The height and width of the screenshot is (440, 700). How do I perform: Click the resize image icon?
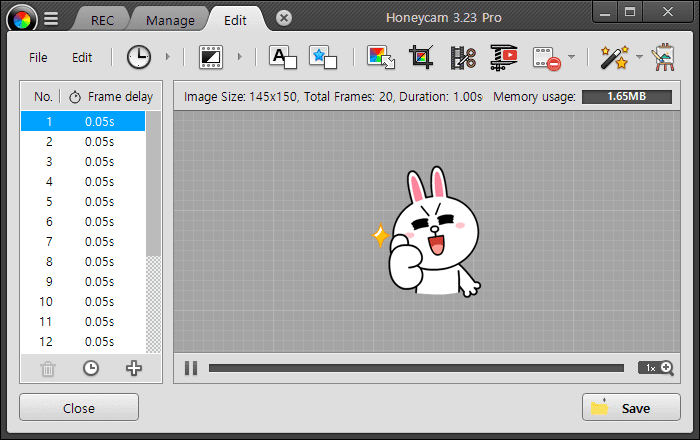click(x=380, y=58)
